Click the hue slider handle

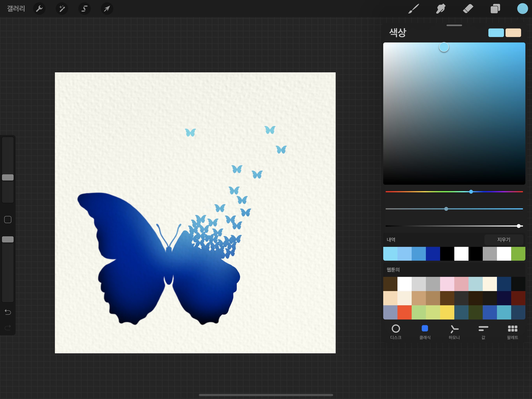tap(471, 192)
